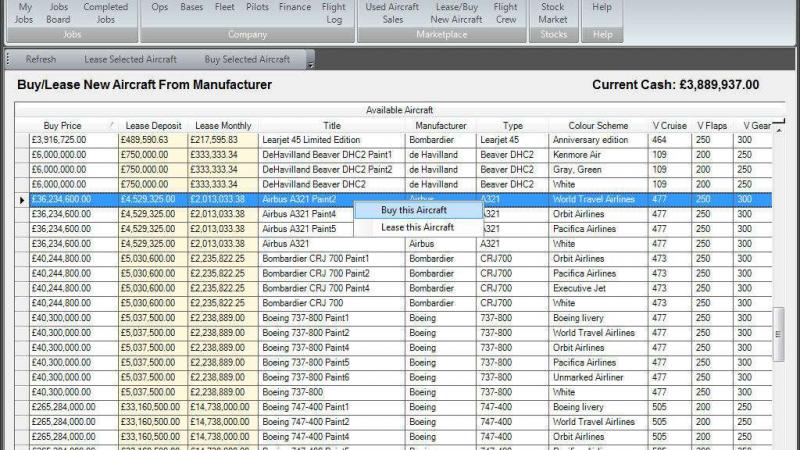
Task: Sort by Lease Monthly column header
Action: 223,126
